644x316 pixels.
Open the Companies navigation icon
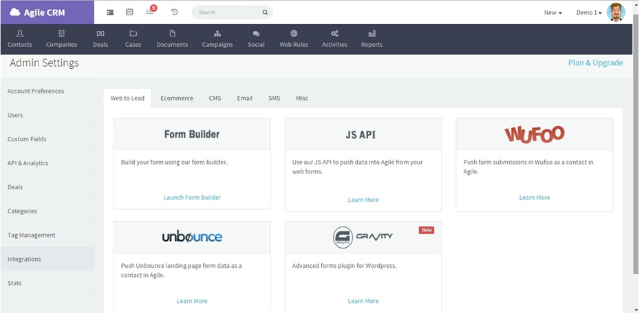pyautogui.click(x=62, y=34)
